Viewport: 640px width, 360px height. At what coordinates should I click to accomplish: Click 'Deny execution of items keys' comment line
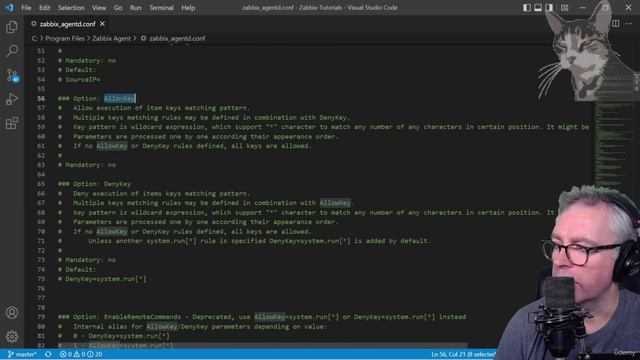tap(153, 193)
